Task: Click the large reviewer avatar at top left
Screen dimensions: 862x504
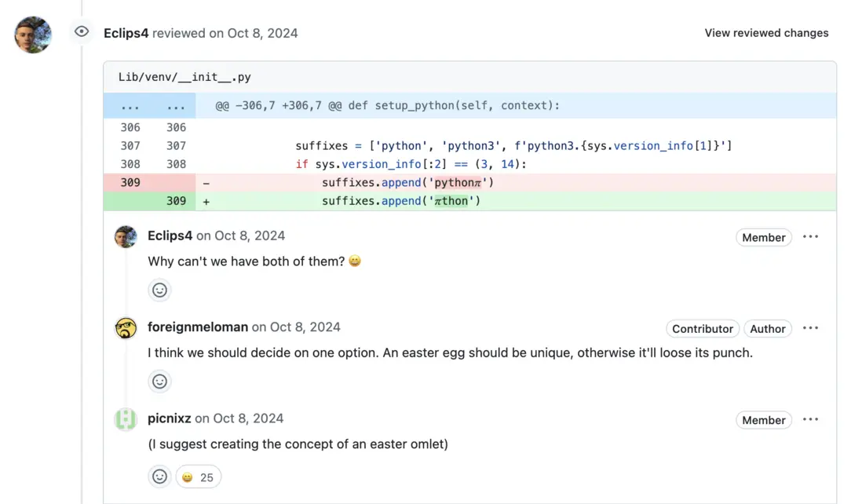Action: [x=34, y=35]
